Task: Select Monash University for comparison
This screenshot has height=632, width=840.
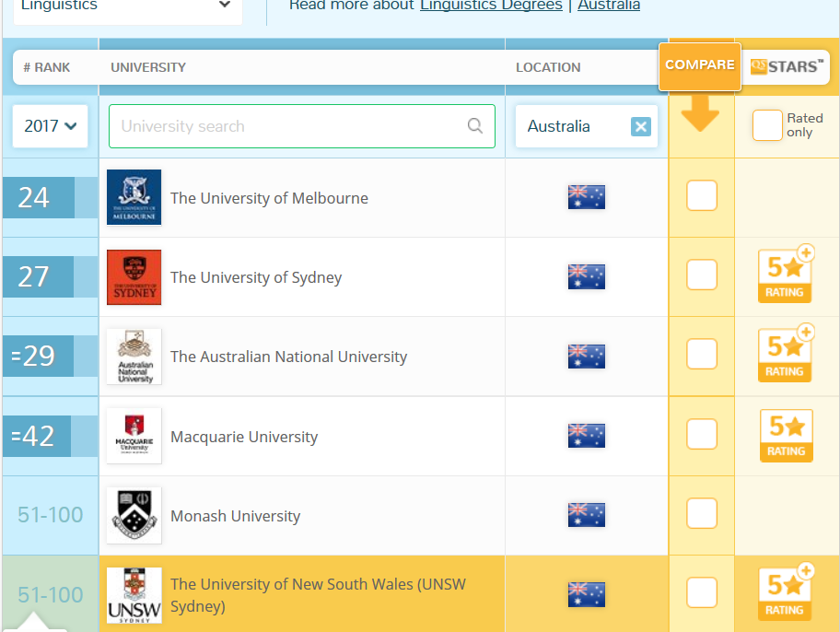Action: click(x=702, y=513)
